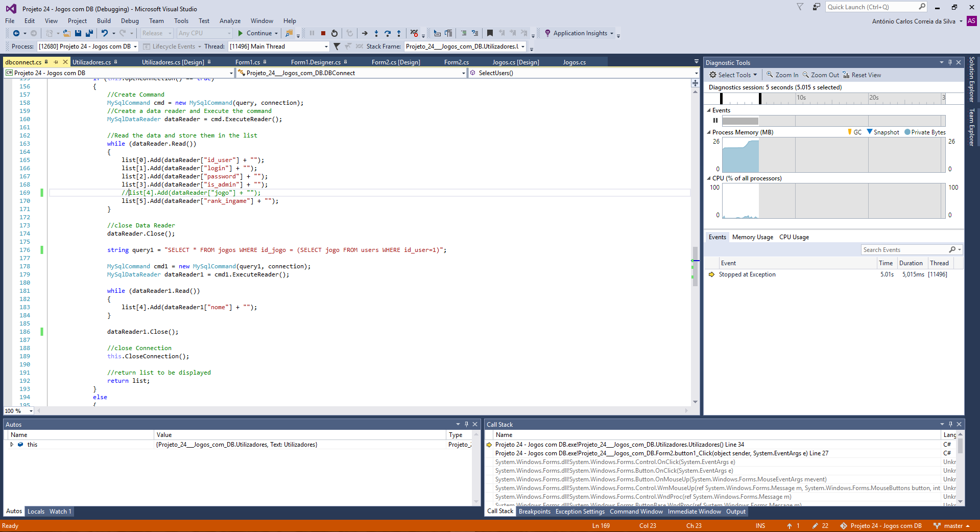The image size is (980, 532).
Task: Switch to the Locals tab
Action: point(36,512)
